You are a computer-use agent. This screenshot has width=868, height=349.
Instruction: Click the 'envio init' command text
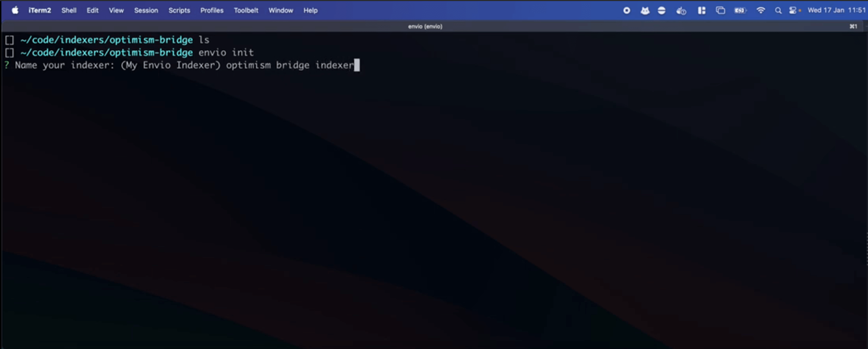point(226,53)
